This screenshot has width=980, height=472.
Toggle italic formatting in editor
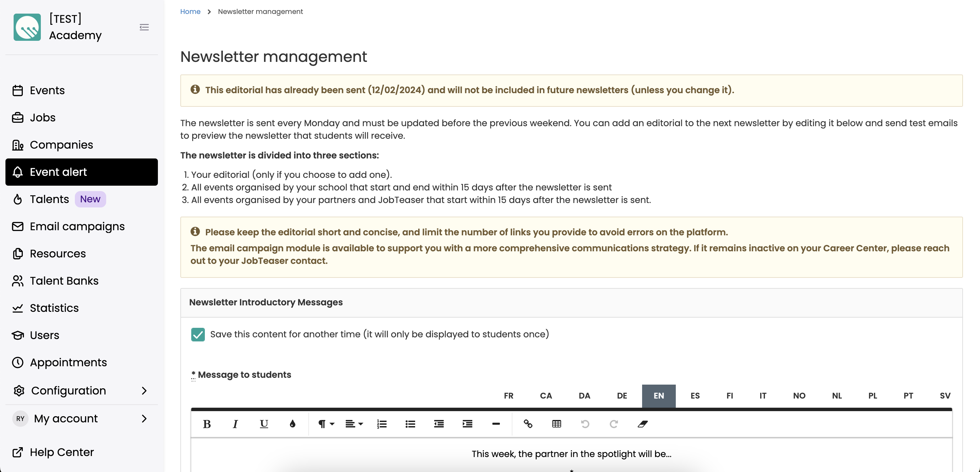coord(235,424)
